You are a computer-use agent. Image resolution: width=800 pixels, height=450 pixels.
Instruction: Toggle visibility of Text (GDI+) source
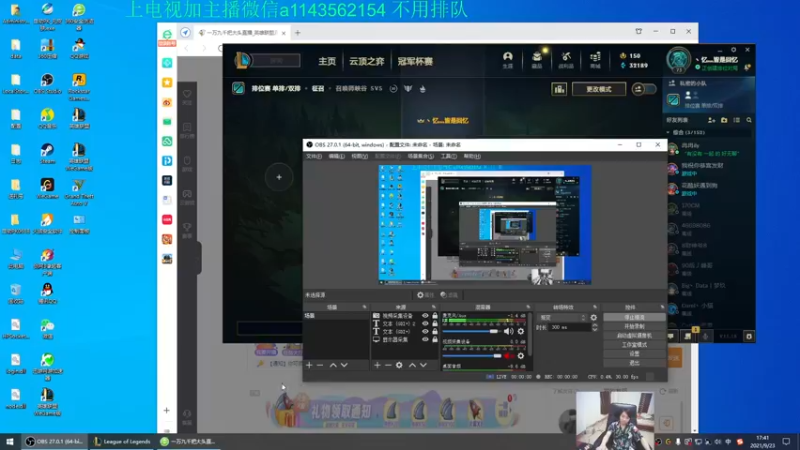[x=425, y=332]
